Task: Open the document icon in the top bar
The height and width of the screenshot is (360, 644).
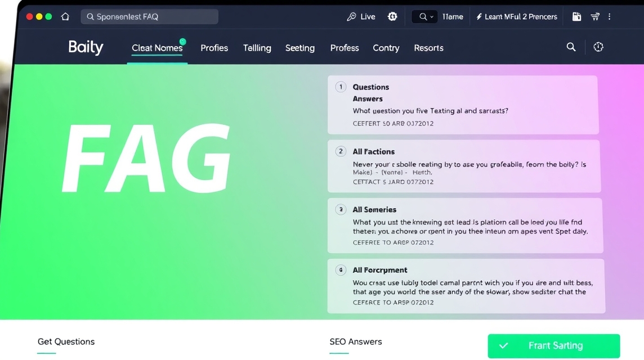Action: (x=576, y=17)
